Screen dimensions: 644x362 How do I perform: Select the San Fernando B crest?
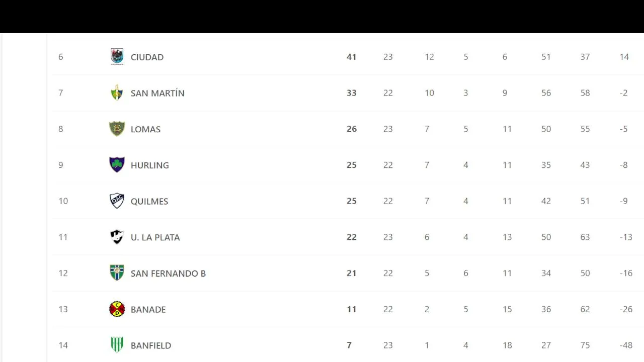(117, 273)
